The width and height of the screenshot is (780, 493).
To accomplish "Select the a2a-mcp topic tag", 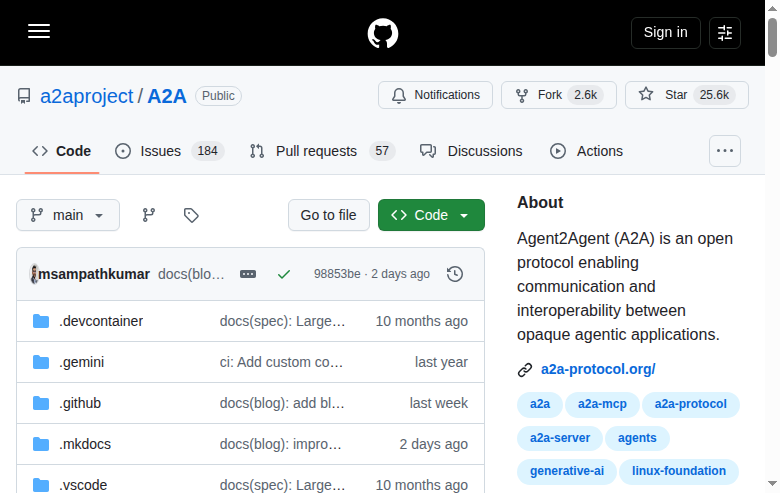I will pos(602,404).
